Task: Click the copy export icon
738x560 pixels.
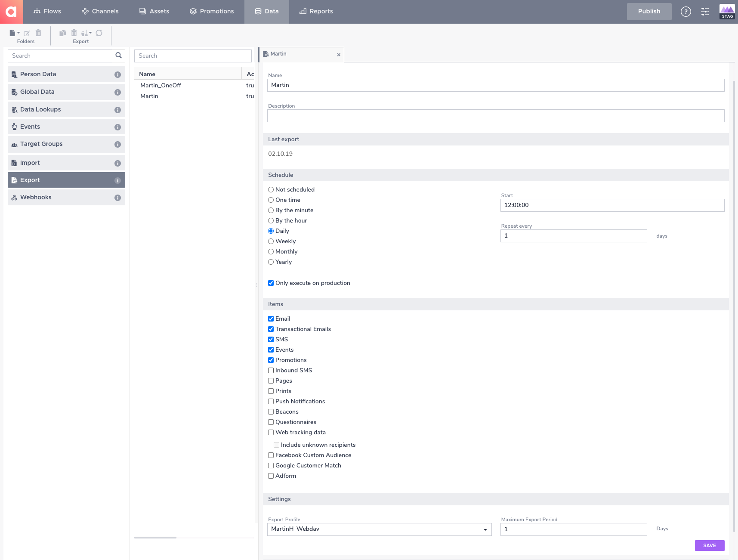Action: coord(63,33)
